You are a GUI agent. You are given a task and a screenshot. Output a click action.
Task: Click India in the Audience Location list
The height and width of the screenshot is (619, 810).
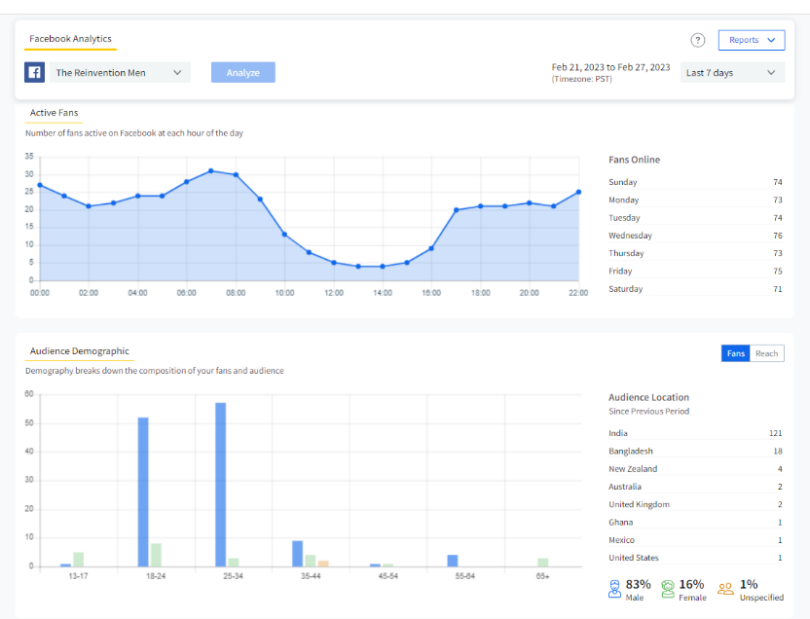click(x=618, y=433)
